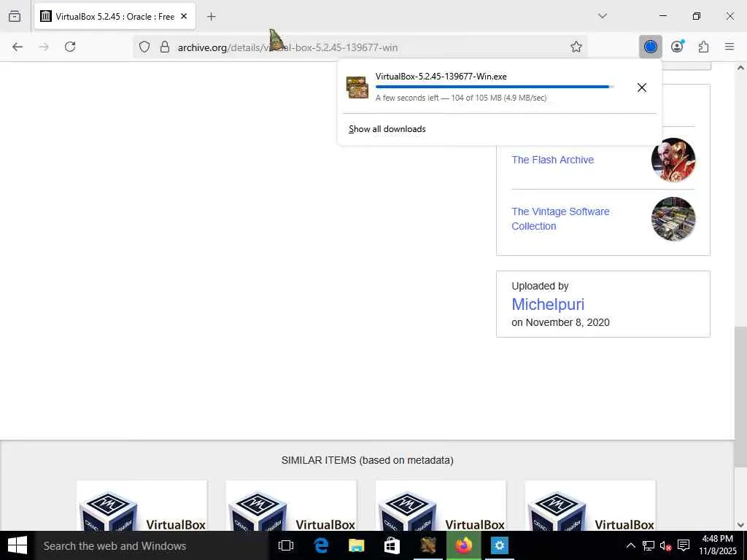Open the tracking protection shield icon
Viewport: 747px width, 560px height.
tap(144, 47)
